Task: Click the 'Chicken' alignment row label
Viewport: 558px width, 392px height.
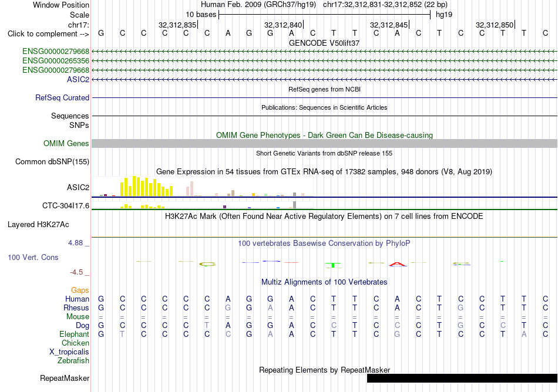Action: (x=75, y=343)
